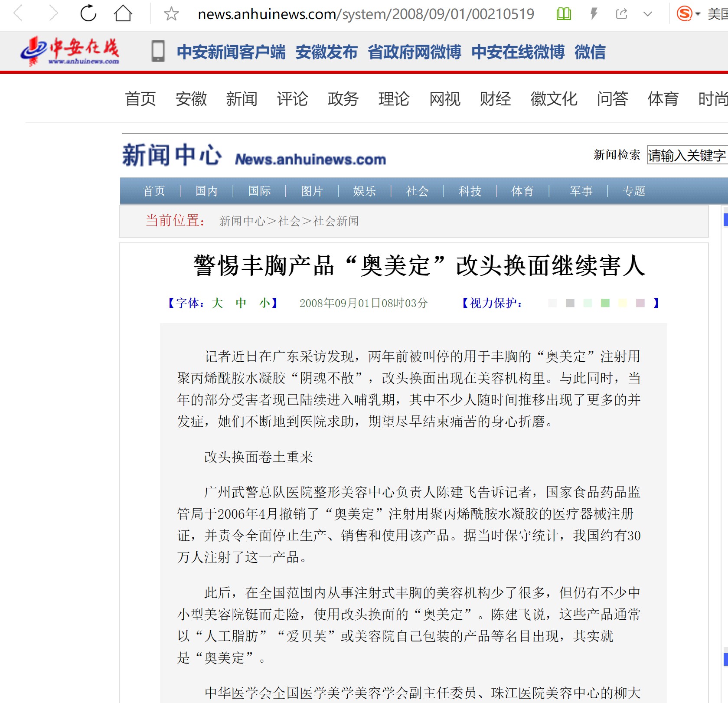Click the 新闻中心 News.anhuinews.com banner logo
The image size is (728, 703).
coord(254,155)
